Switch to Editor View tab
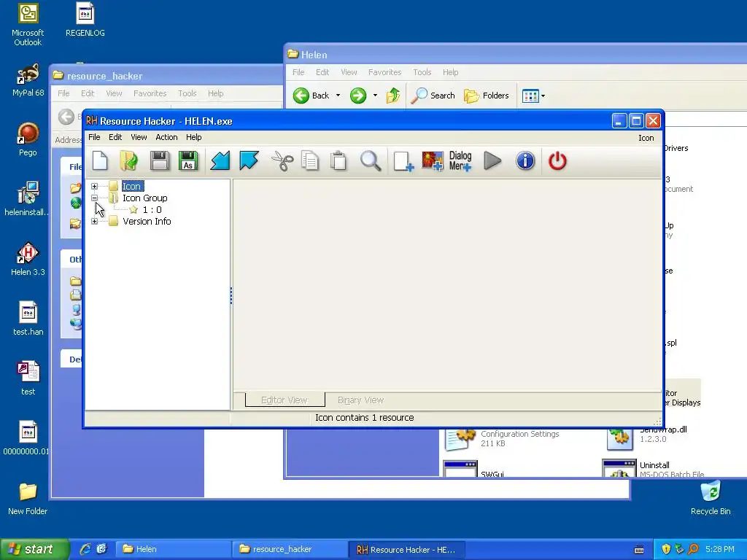 [x=285, y=400]
